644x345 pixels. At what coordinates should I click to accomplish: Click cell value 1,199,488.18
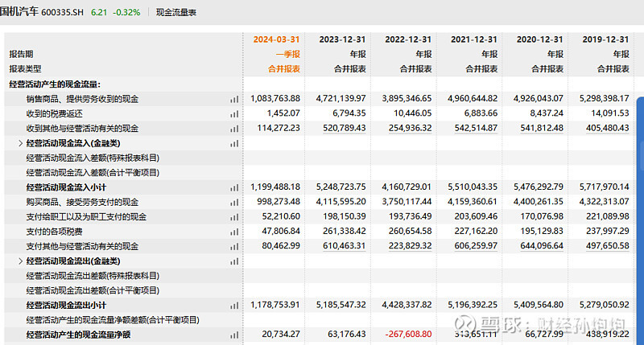275,187
